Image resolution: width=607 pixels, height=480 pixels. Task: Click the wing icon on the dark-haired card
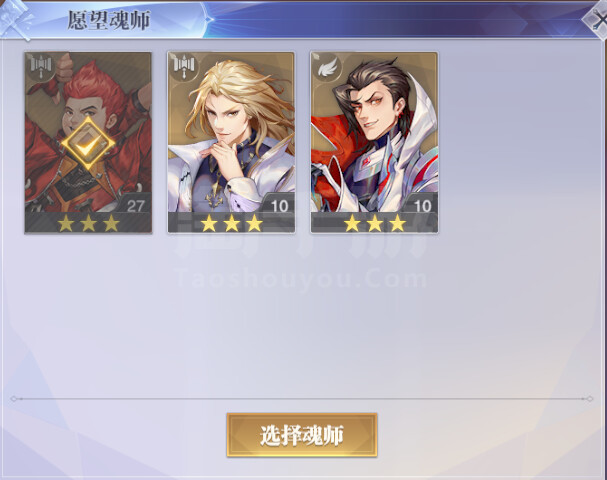click(328, 67)
